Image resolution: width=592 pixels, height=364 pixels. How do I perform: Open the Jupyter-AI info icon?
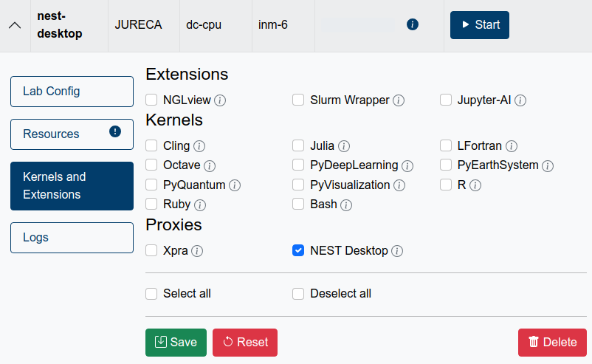520,100
